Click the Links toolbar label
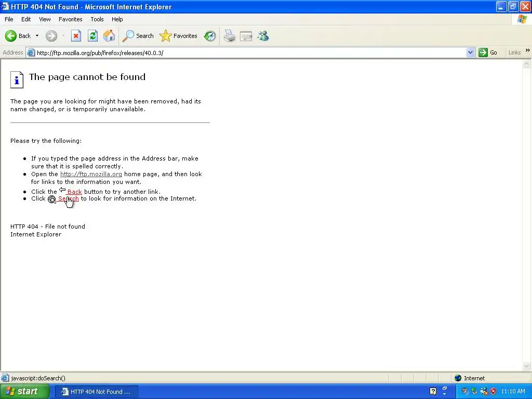This screenshot has height=399, width=532. coord(514,52)
